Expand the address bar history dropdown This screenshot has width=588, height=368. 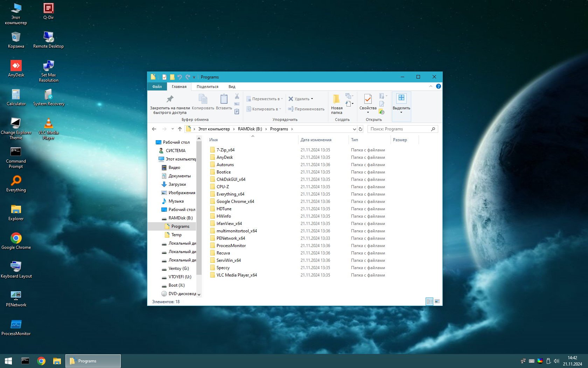pos(354,129)
